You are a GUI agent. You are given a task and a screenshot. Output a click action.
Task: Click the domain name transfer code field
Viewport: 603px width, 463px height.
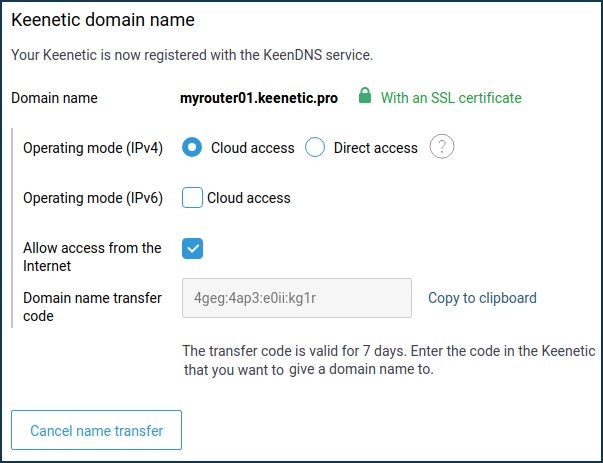coord(297,298)
